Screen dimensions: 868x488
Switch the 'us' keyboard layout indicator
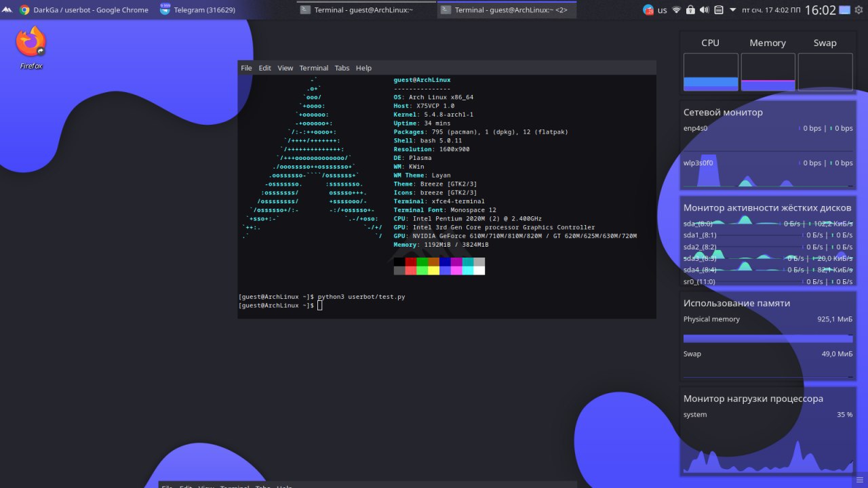pos(662,10)
